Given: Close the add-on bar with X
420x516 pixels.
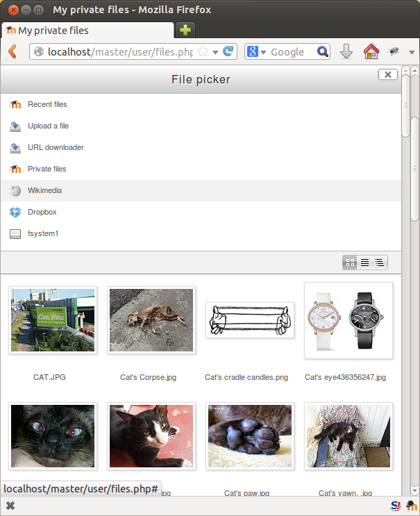Looking at the screenshot, I should pos(10,506).
